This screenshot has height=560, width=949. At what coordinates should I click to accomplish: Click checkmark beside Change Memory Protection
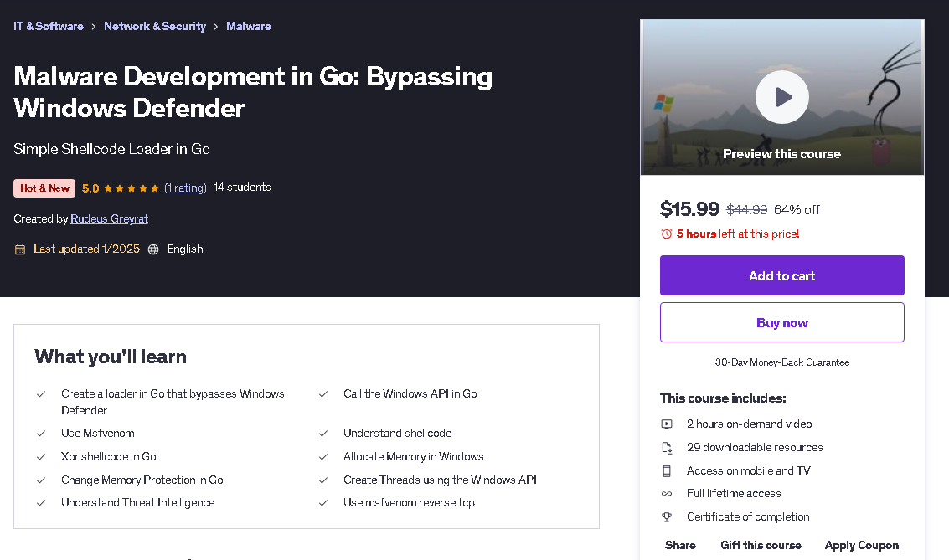click(41, 480)
